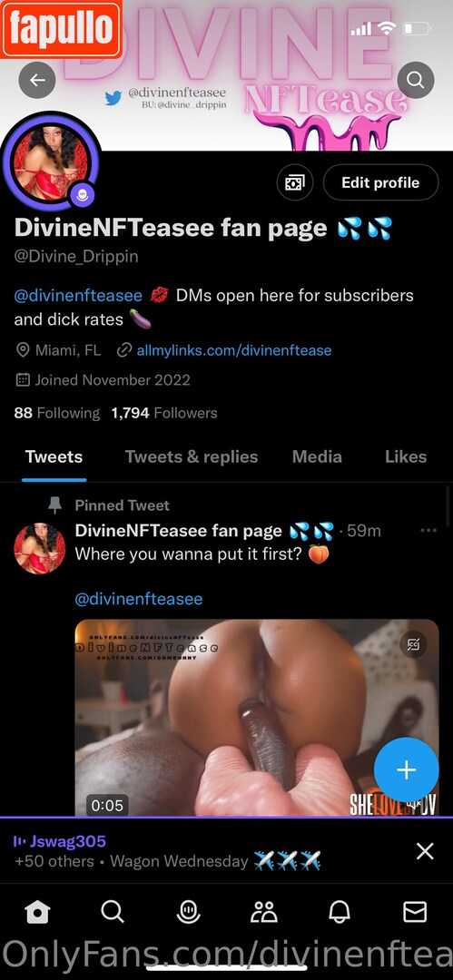Go to the Home tab icon

[x=37, y=913]
